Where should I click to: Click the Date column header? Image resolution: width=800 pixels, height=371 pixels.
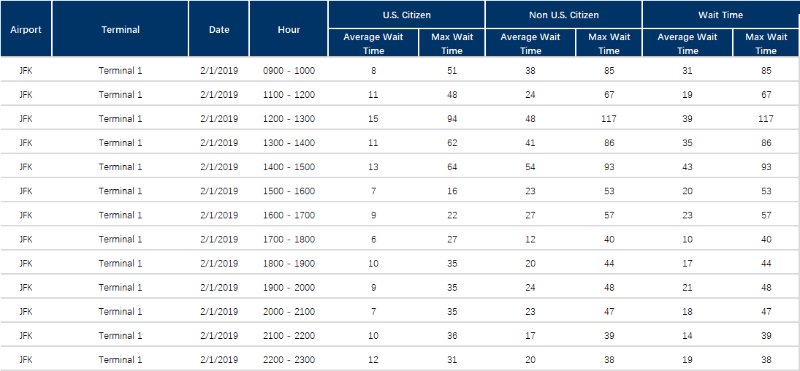coord(219,29)
